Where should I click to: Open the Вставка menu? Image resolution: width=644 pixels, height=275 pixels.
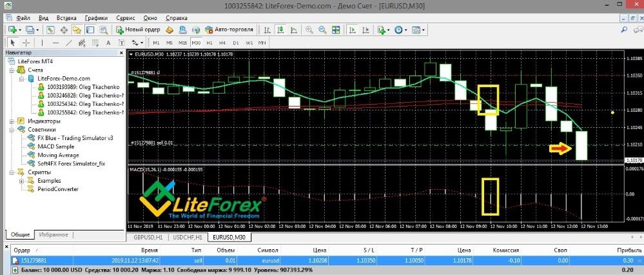click(x=66, y=18)
